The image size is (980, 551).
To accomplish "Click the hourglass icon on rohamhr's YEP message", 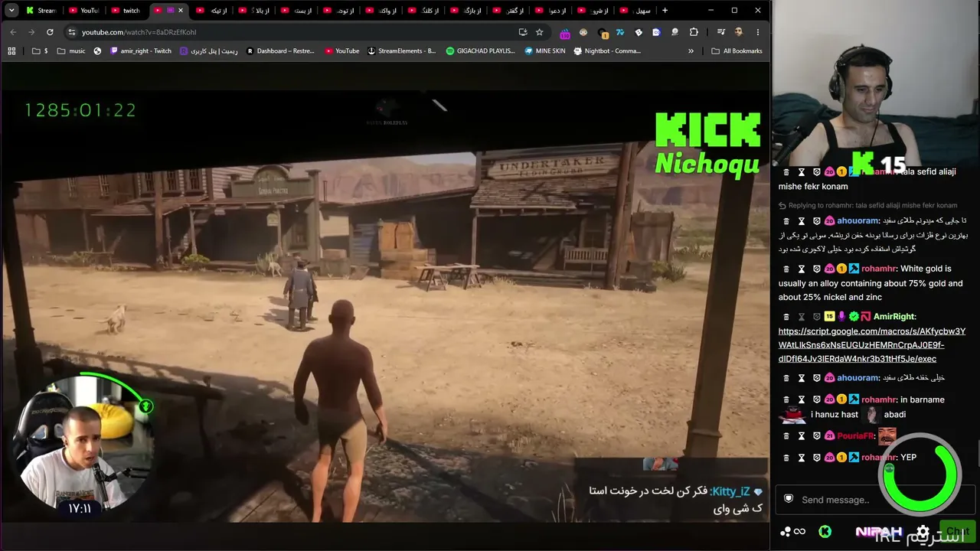I will [802, 457].
